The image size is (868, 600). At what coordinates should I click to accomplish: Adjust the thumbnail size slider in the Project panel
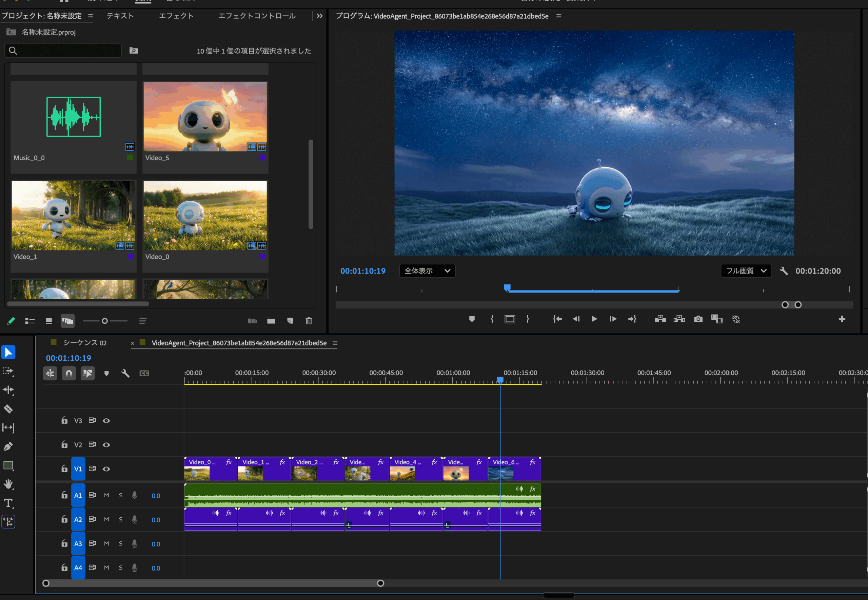click(105, 321)
